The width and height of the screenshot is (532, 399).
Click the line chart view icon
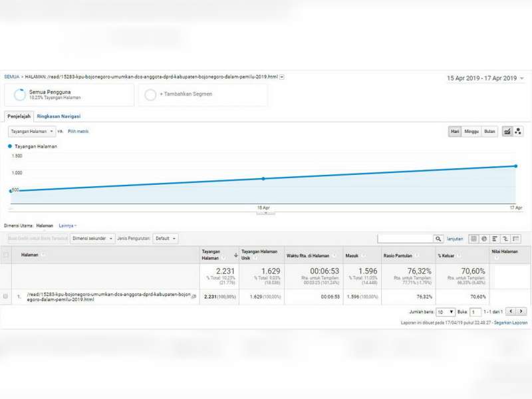tap(507, 132)
